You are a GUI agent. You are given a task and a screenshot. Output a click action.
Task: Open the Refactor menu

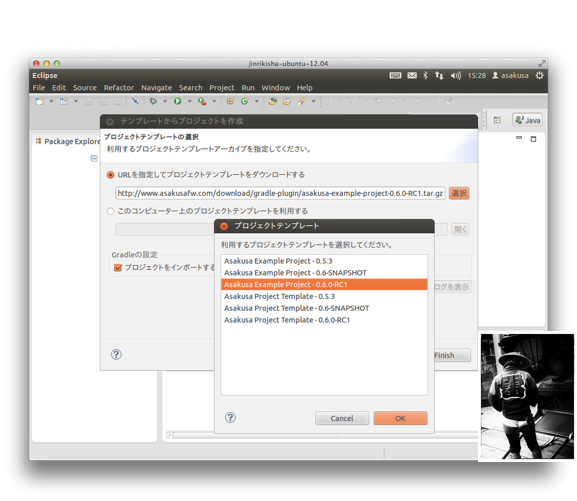click(x=118, y=88)
